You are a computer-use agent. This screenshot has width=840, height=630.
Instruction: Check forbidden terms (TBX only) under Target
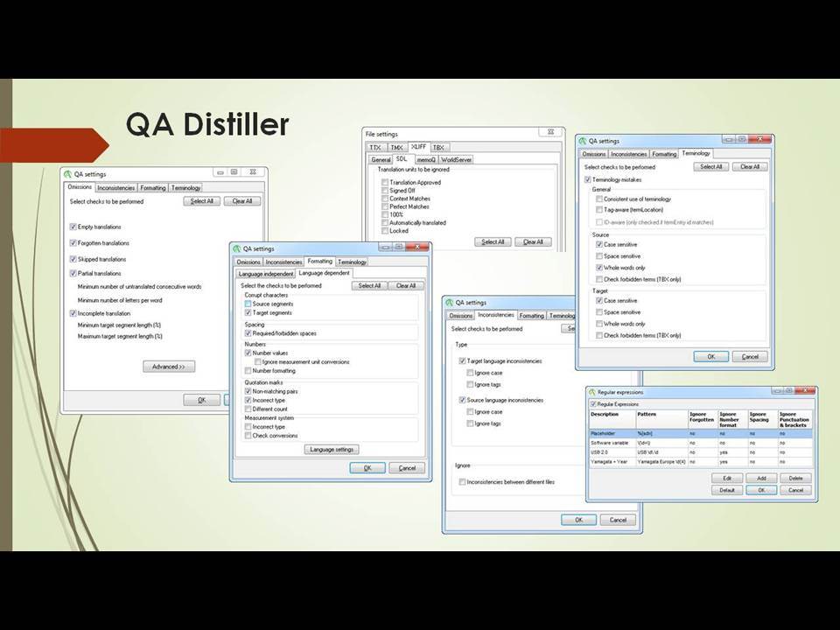point(599,335)
